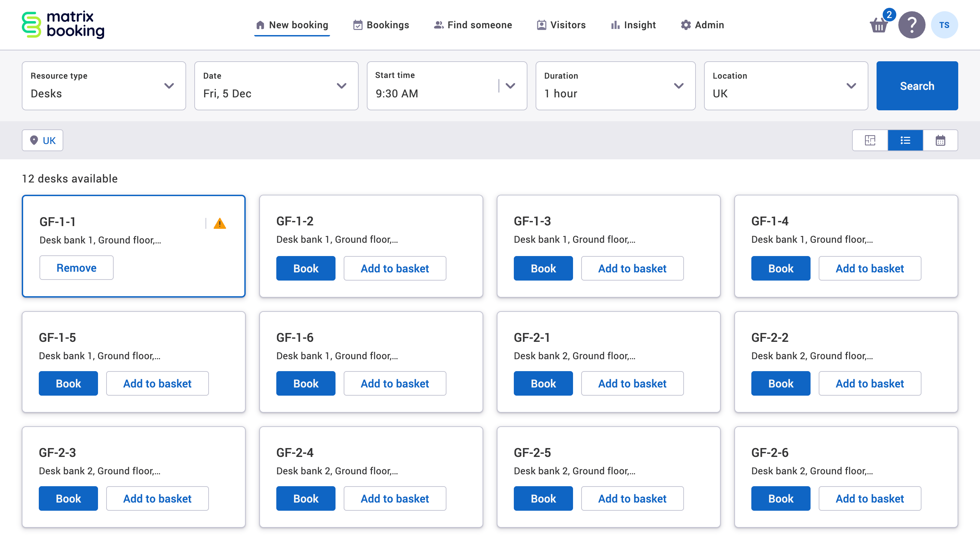
Task: Switch to calendar view
Action: pos(940,140)
